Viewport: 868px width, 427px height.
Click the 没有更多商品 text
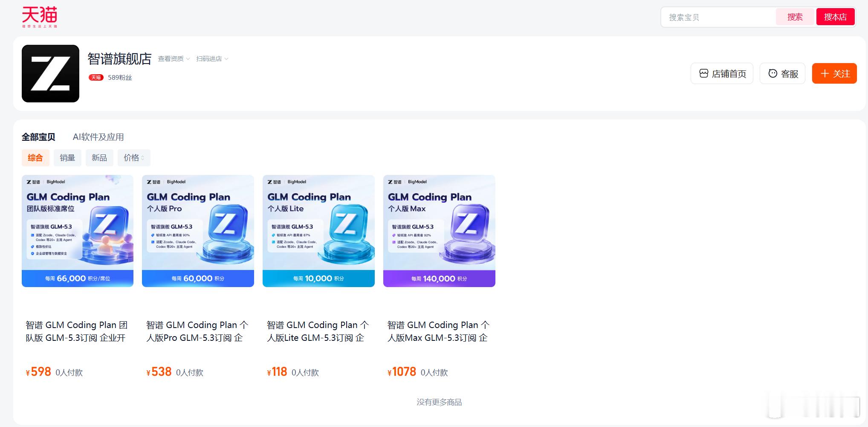tap(439, 402)
